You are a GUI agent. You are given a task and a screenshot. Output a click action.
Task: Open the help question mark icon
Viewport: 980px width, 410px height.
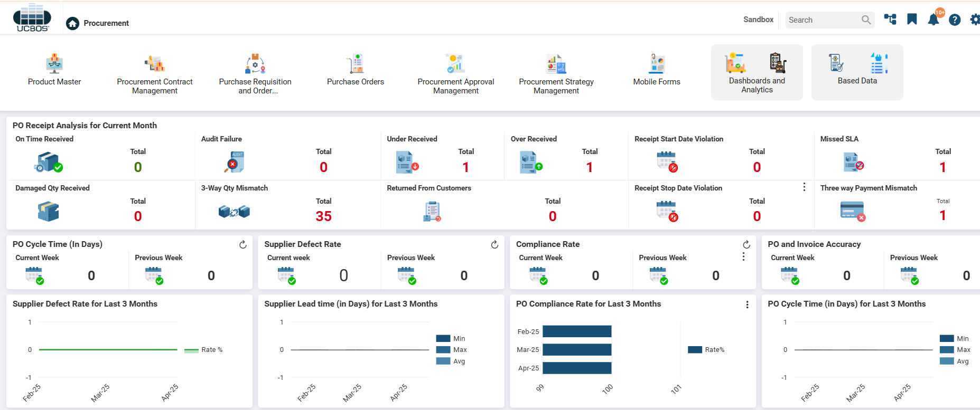(955, 20)
